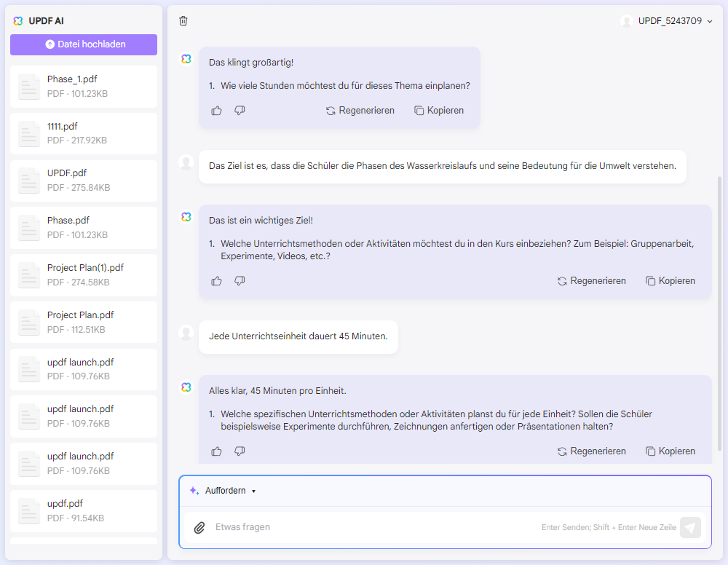Thumbs up the 'Das ist ein wichtiges Ziel!' reply
Viewport: 728px width, 565px height.
point(216,281)
